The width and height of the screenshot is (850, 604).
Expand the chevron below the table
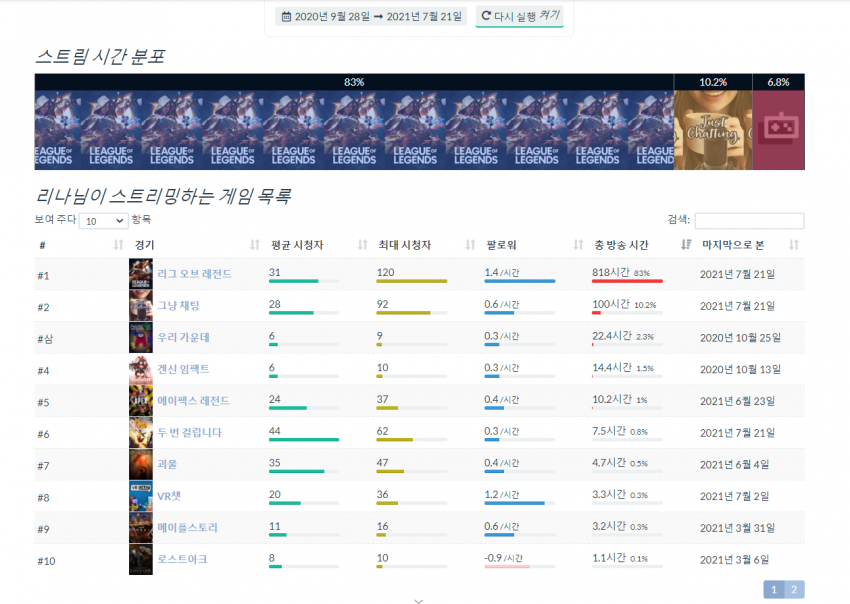[x=418, y=601]
